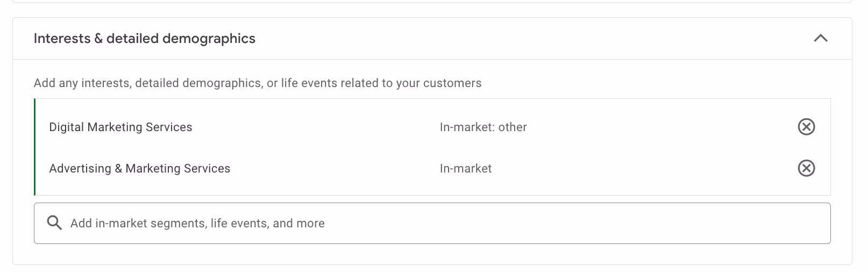Remove the Digital Marketing Services segment

tap(806, 127)
